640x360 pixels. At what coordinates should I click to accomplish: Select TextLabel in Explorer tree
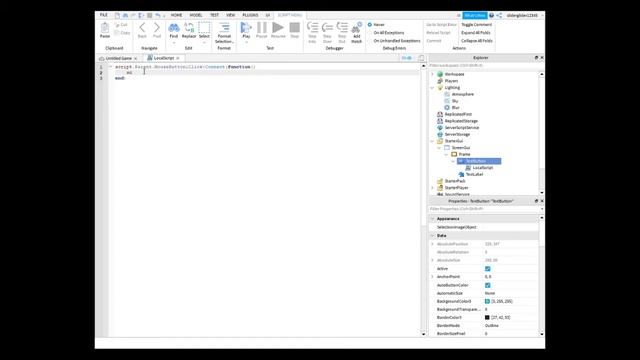[474, 174]
